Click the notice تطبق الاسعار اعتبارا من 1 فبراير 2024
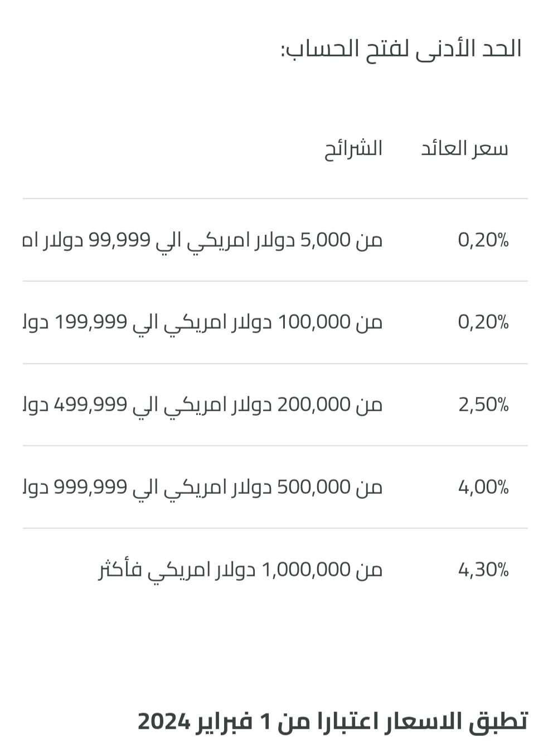This screenshot has width=548, height=756. 332,721
